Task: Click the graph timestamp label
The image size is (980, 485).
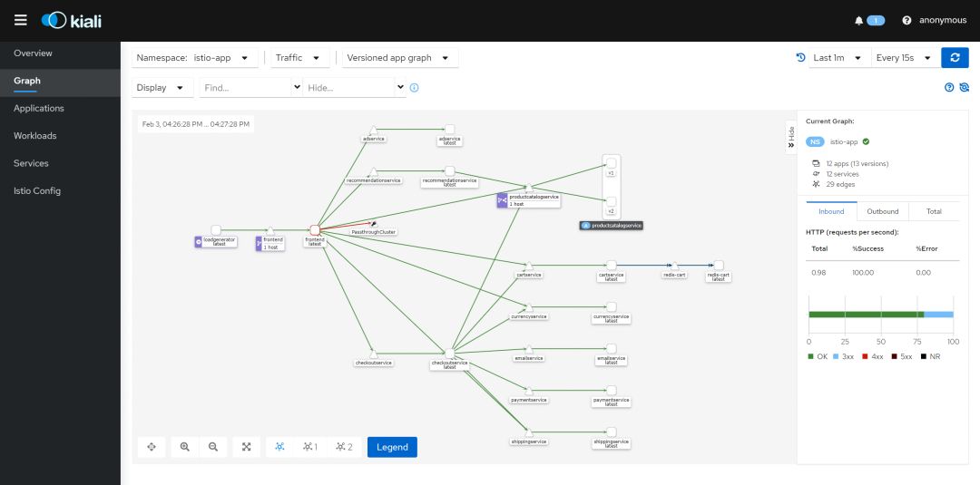Action: (196, 124)
